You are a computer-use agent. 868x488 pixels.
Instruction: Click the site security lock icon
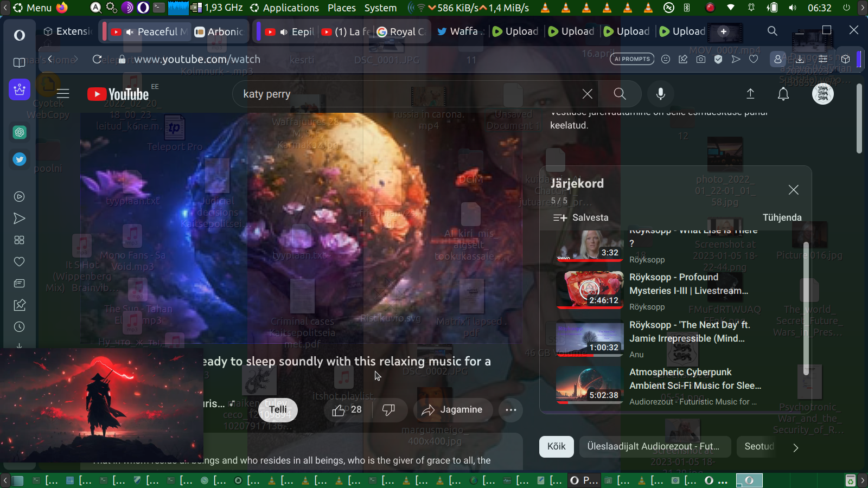[x=122, y=59]
